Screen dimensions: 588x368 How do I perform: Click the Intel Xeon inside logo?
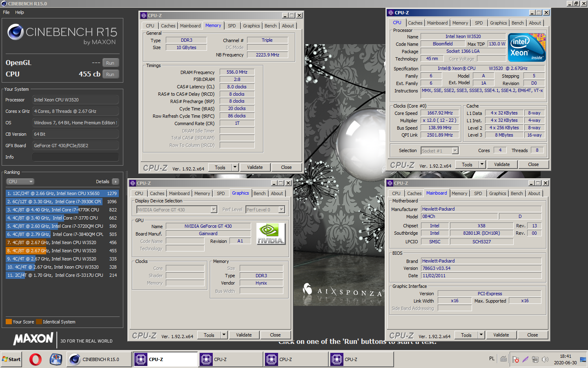coord(527,47)
